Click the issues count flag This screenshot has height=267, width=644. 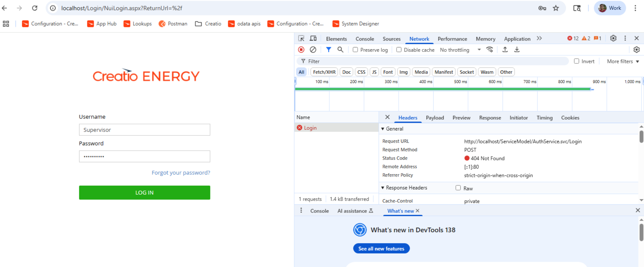pos(598,38)
